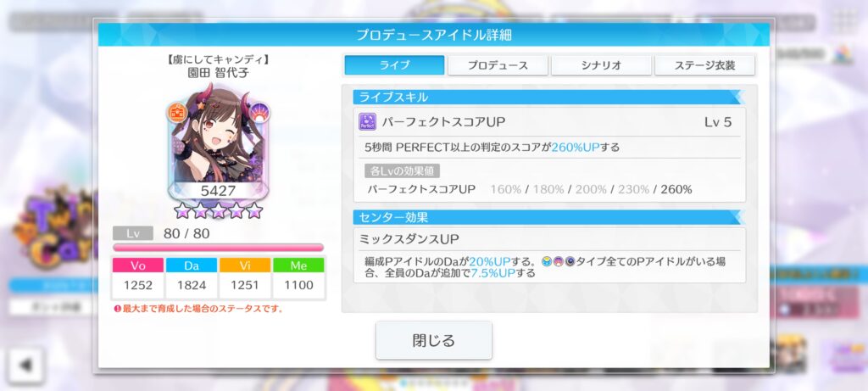This screenshot has width=868, height=391.
Task: Click the orange type badge on idol card
Action: click(x=177, y=113)
